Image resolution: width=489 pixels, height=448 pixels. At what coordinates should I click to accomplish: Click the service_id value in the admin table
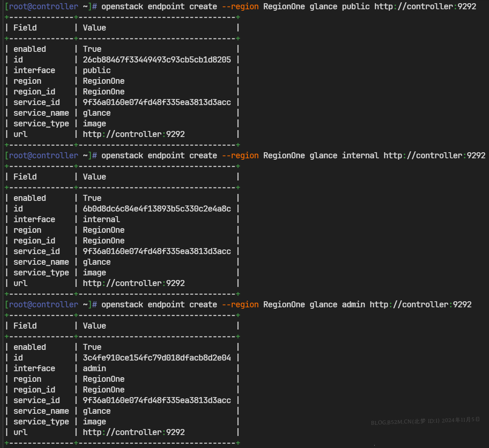(156, 400)
